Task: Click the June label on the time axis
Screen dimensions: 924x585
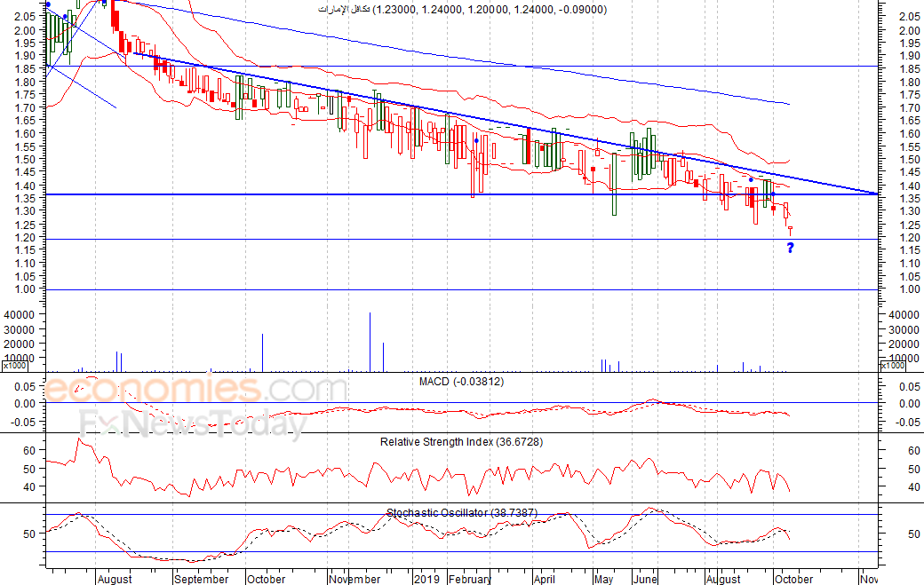Action: [645, 579]
